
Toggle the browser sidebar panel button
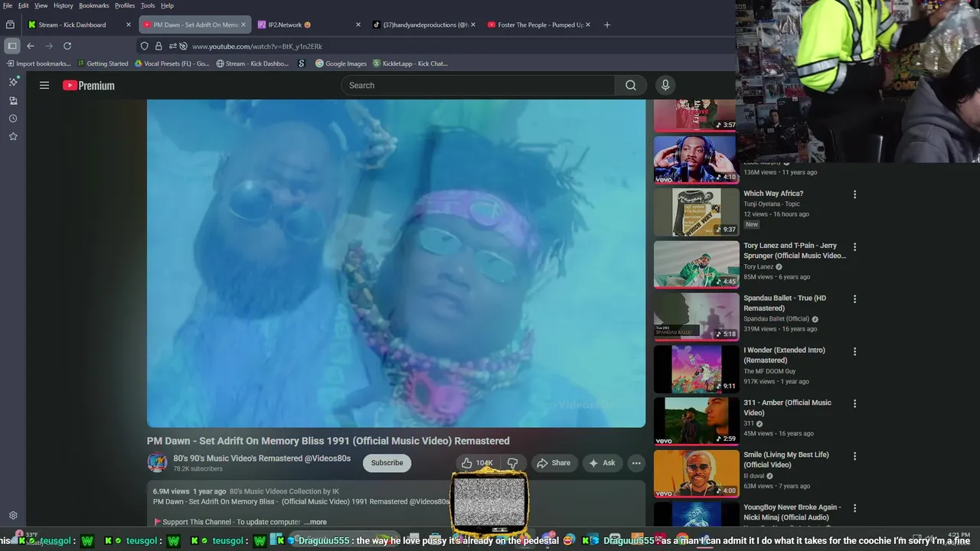(11, 46)
